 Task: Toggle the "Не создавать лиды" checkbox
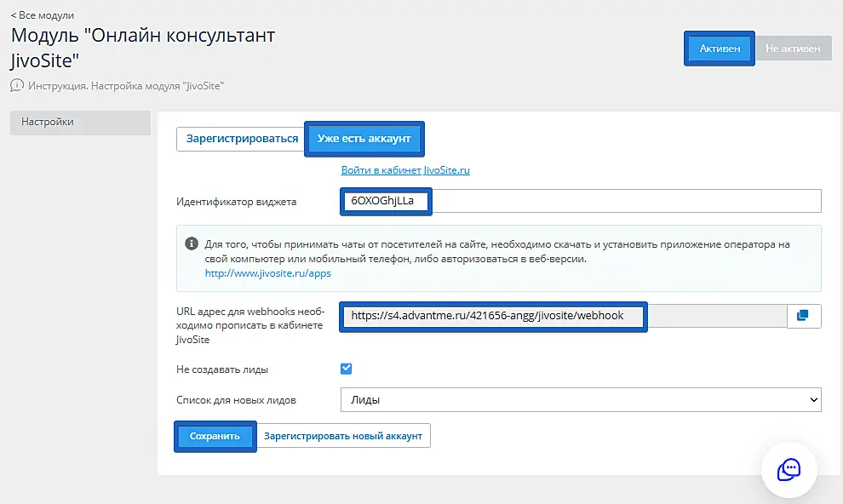(346, 369)
